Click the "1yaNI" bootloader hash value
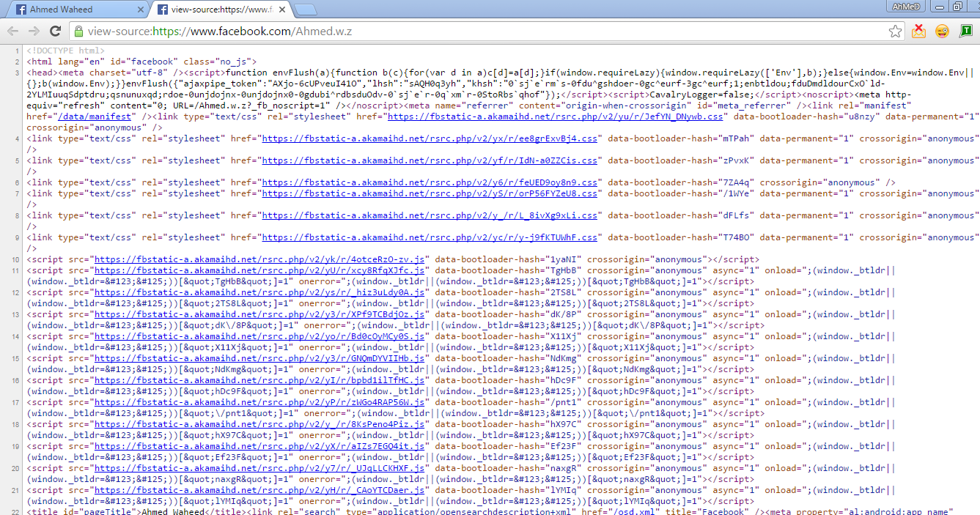The height and width of the screenshot is (515, 980). point(561,259)
